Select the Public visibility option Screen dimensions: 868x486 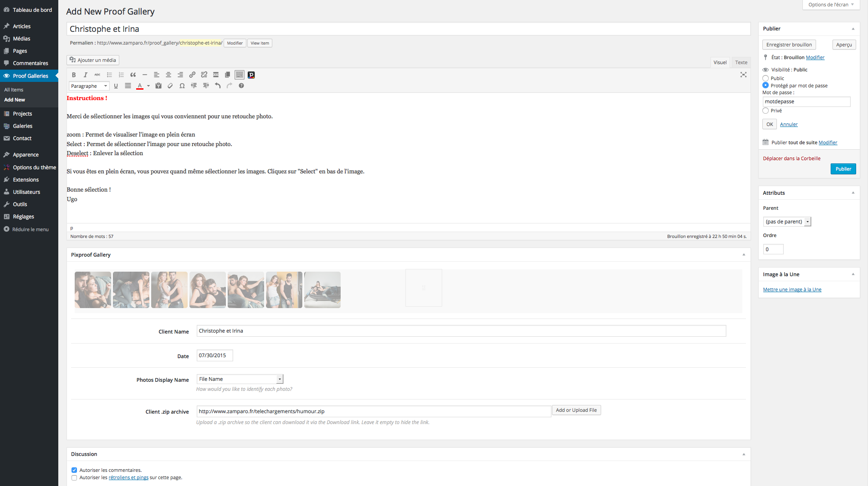click(766, 78)
